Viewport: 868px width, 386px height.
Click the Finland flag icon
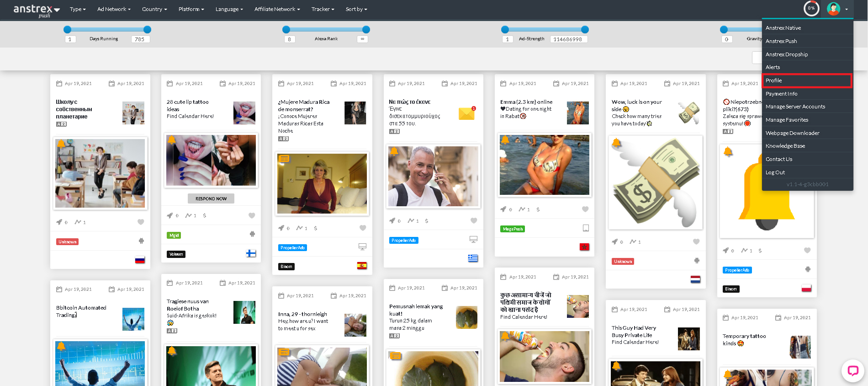(x=251, y=253)
